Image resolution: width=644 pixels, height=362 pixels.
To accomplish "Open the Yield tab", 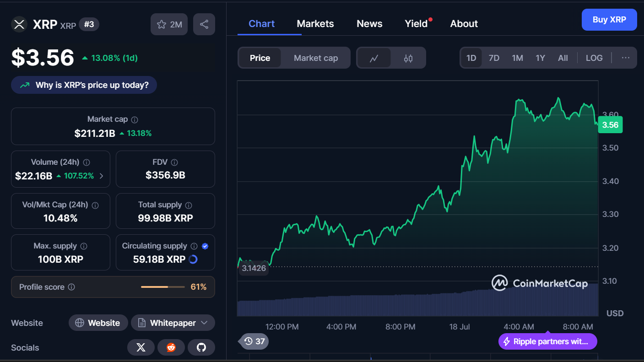I will click(x=417, y=24).
